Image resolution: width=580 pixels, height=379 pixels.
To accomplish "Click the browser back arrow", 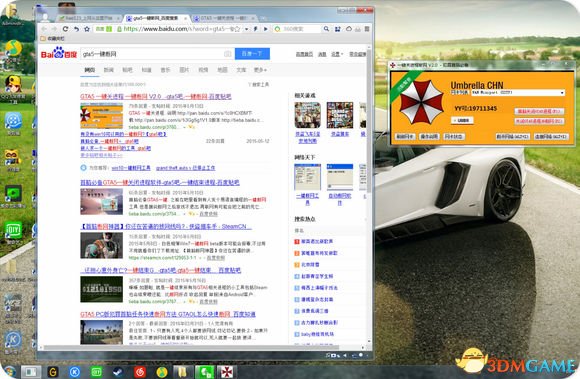I will pyautogui.click(x=44, y=29).
